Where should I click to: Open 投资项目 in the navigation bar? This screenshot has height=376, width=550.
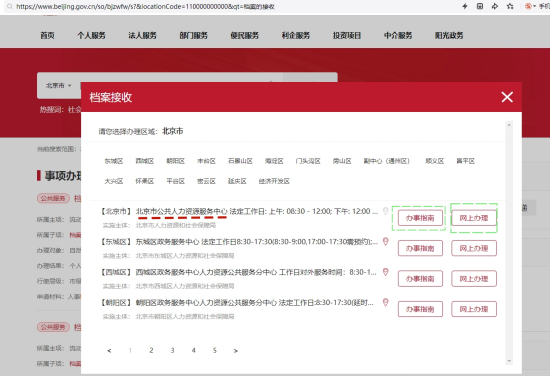(347, 35)
